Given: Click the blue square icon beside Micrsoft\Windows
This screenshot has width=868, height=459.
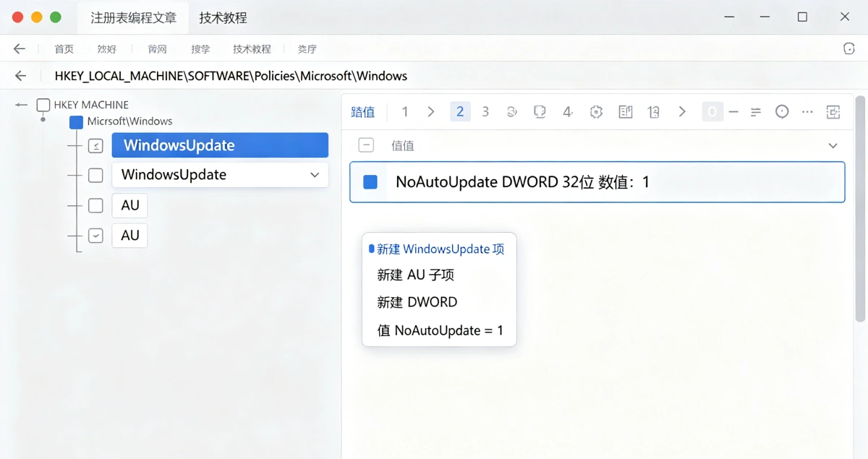Looking at the screenshot, I should coord(76,122).
